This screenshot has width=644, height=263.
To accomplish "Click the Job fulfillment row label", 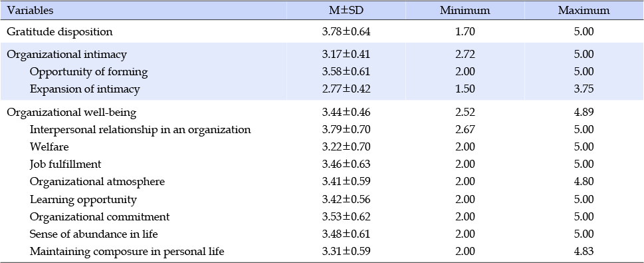I will click(x=65, y=164).
